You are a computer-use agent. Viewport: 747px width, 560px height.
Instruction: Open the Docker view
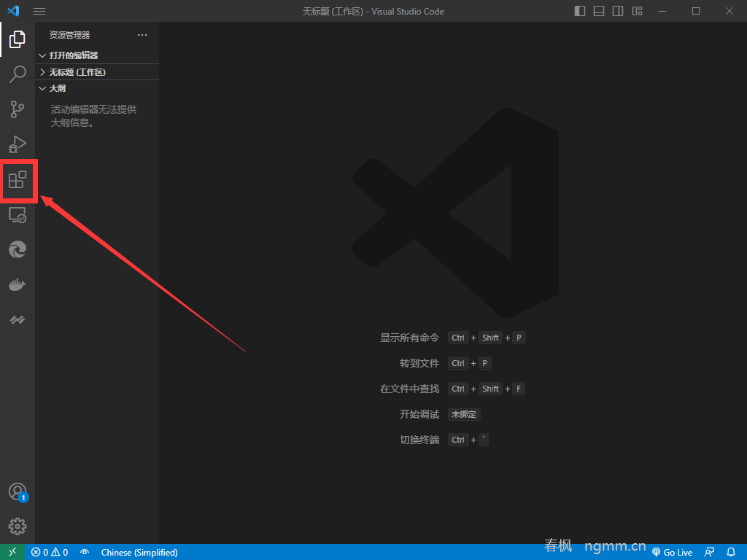point(18,285)
